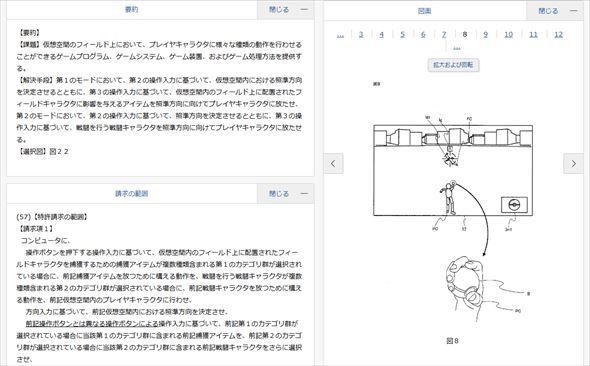The image size is (590, 366).
Task: Go to drawing page 3
Action: click(361, 34)
